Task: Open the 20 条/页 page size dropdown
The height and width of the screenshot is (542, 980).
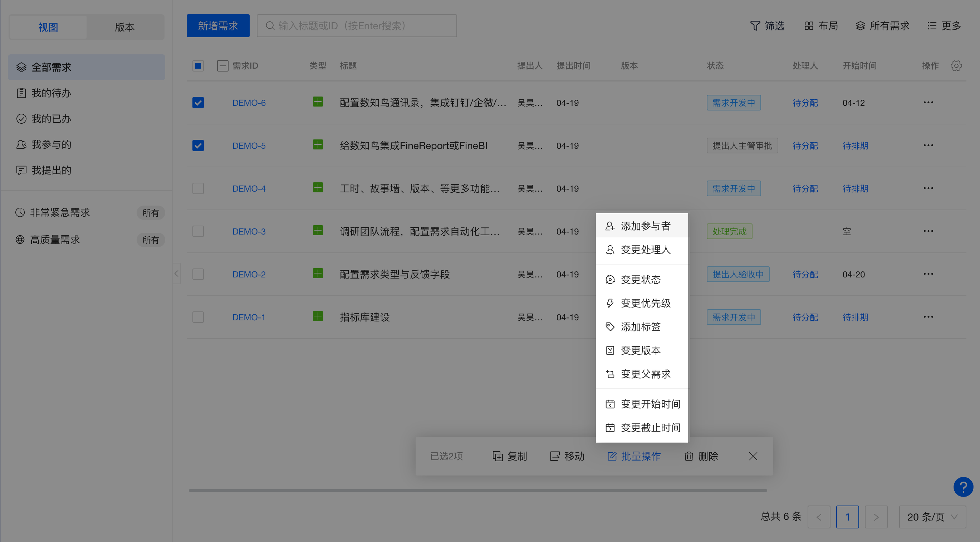Action: pyautogui.click(x=932, y=517)
